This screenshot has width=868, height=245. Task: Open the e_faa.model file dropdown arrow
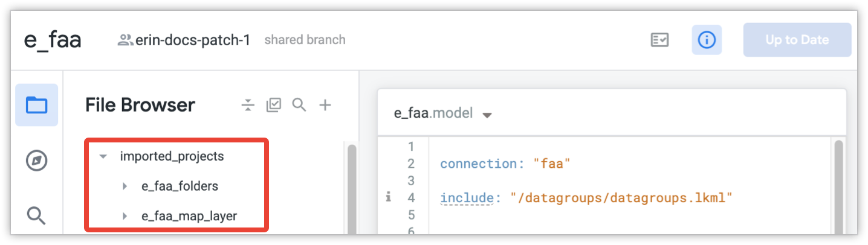click(487, 115)
